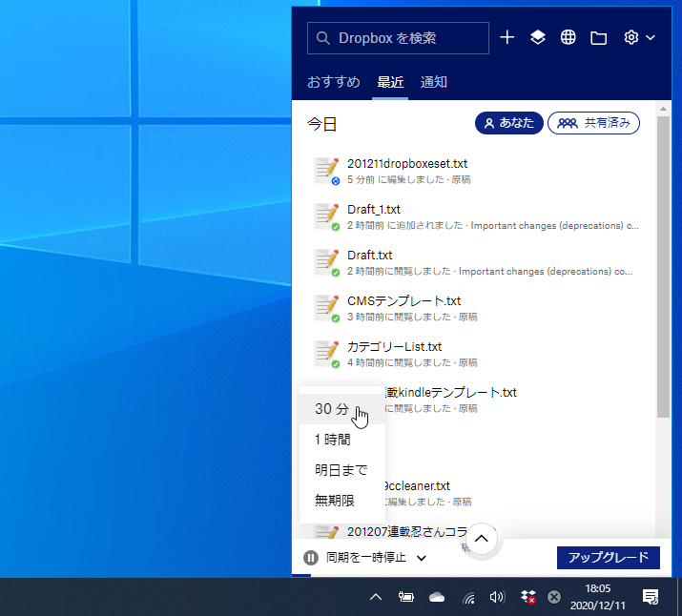Click the Dropbox tray icon
Viewport: 682px width, 616px height.
pos(528,597)
